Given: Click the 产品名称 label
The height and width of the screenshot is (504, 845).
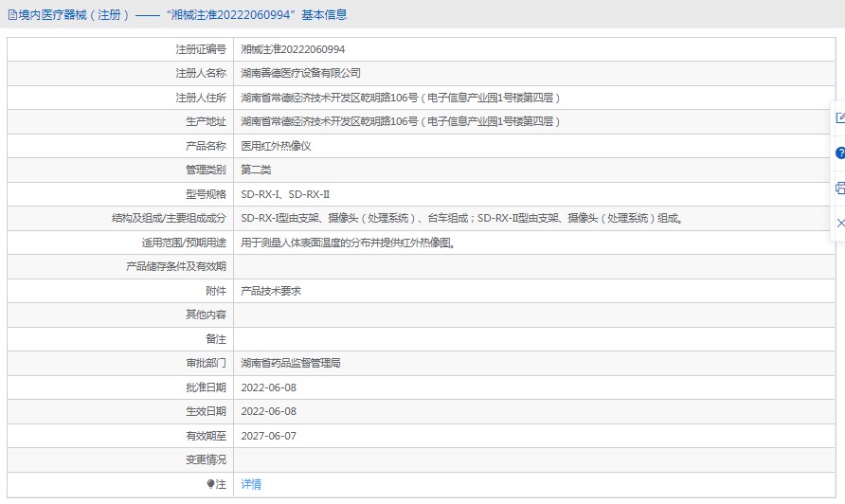Looking at the screenshot, I should pos(206,146).
